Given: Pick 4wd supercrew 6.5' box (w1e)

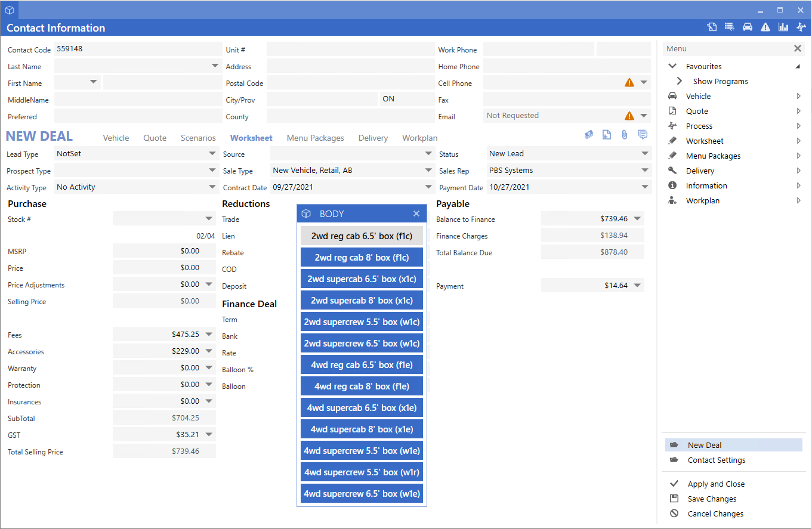Looking at the screenshot, I should (362, 493).
